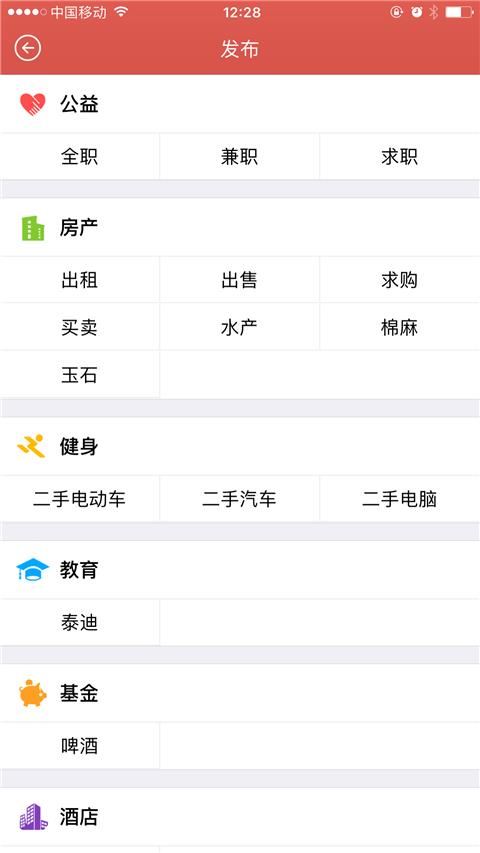Select the 玉石 item
The image size is (480, 853).
pyautogui.click(x=79, y=375)
